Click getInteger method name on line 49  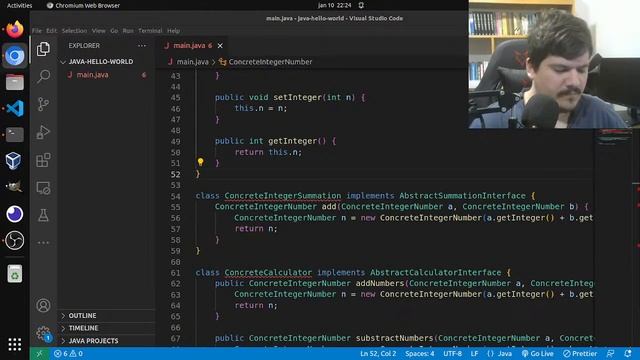(292, 141)
